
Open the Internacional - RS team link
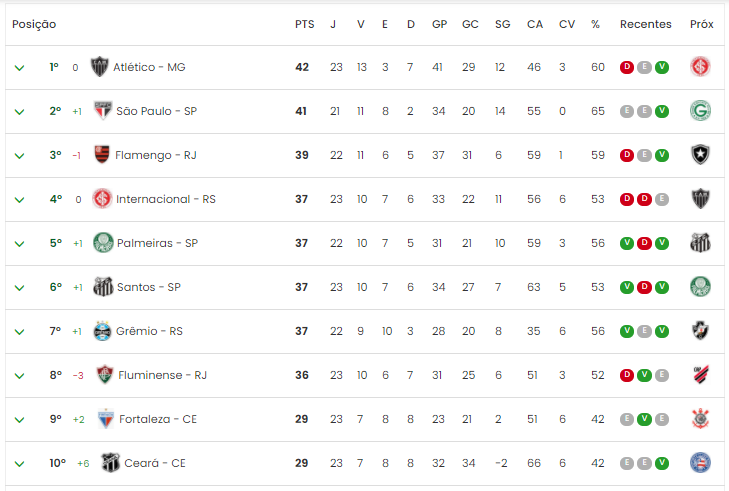point(166,199)
